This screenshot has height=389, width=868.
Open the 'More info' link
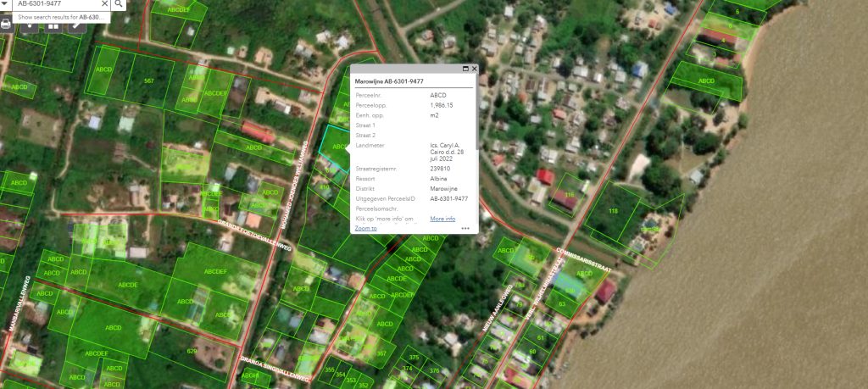442,219
